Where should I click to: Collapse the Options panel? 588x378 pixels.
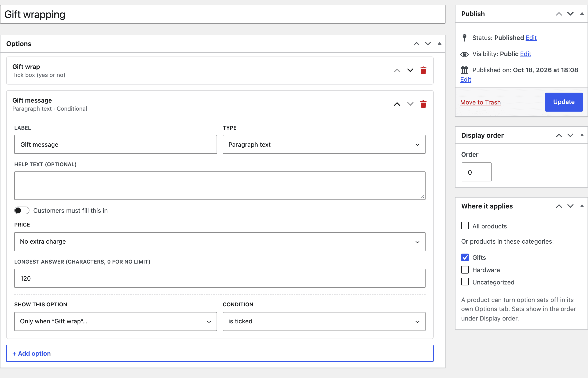(440, 43)
